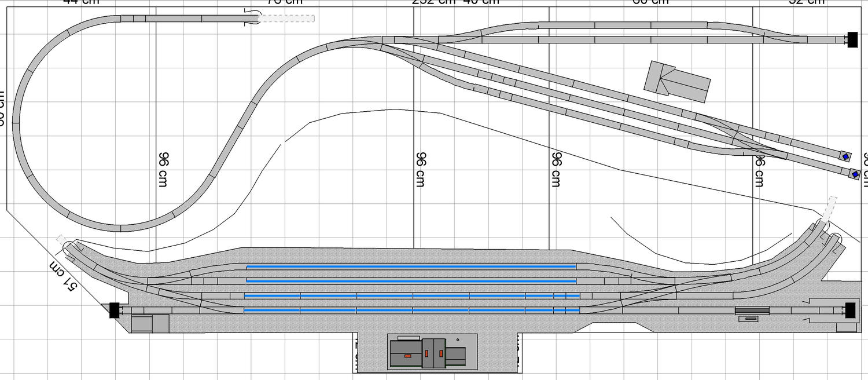The image size is (868, 380).
Task: Click the dashed track end at lower left
Action: click(x=62, y=239)
